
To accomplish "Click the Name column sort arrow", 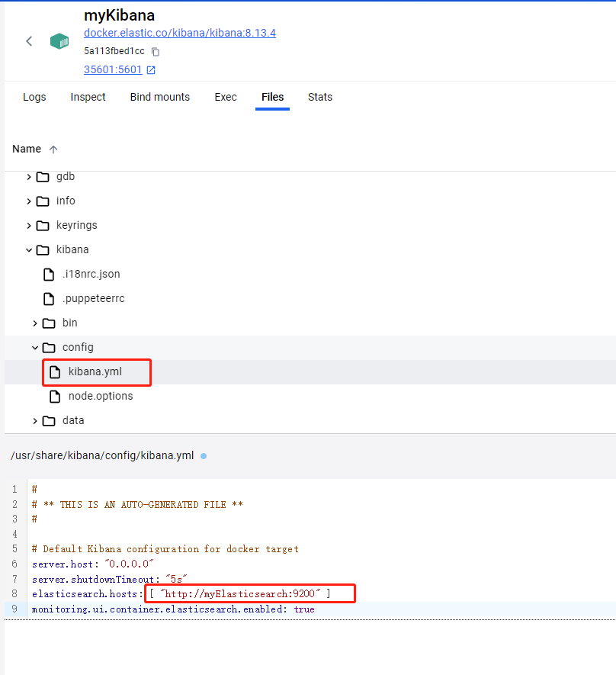I will (x=53, y=149).
